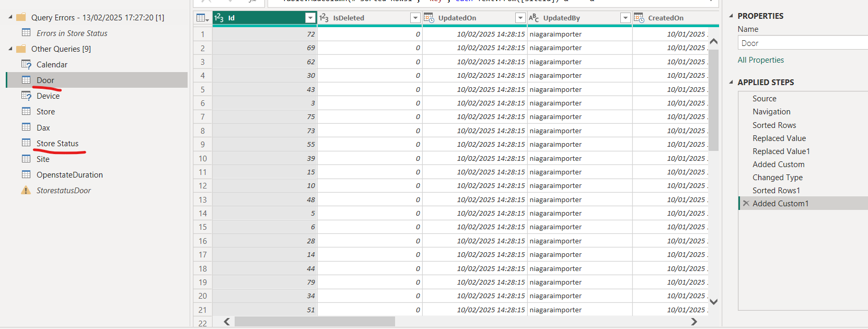Click Id cell with value 69
Viewport: 868px width, 329px height.
click(x=265, y=48)
